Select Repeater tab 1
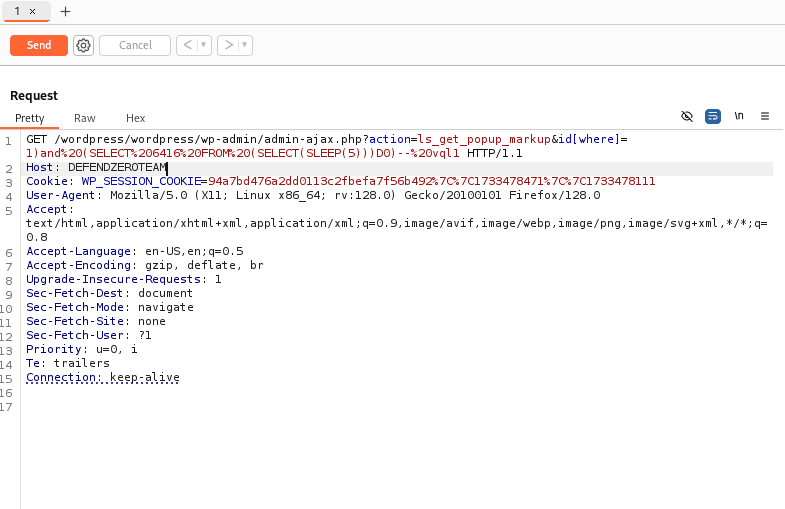This screenshot has height=509, width=785. [18, 11]
